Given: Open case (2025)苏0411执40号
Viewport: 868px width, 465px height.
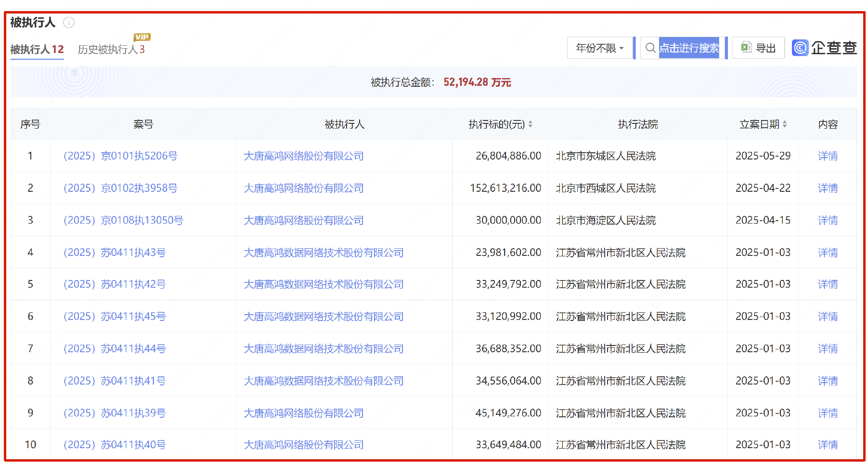Looking at the screenshot, I should tap(115, 445).
